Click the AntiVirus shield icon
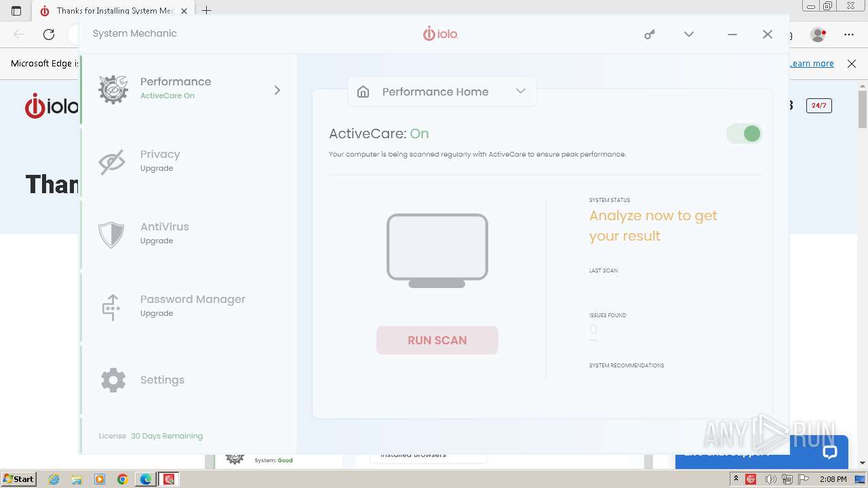This screenshot has width=868, height=488. pos(111,235)
